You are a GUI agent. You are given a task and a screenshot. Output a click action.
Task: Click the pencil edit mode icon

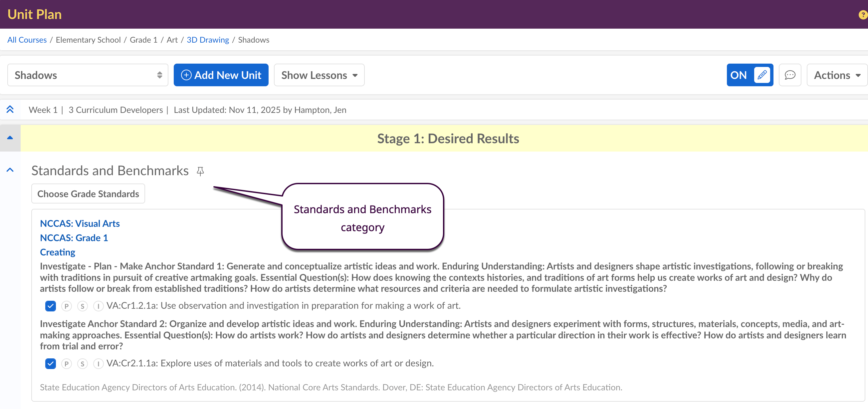click(x=762, y=75)
